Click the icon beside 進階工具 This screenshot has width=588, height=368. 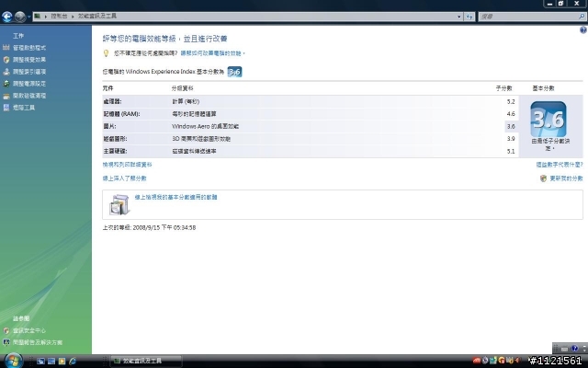(6, 108)
